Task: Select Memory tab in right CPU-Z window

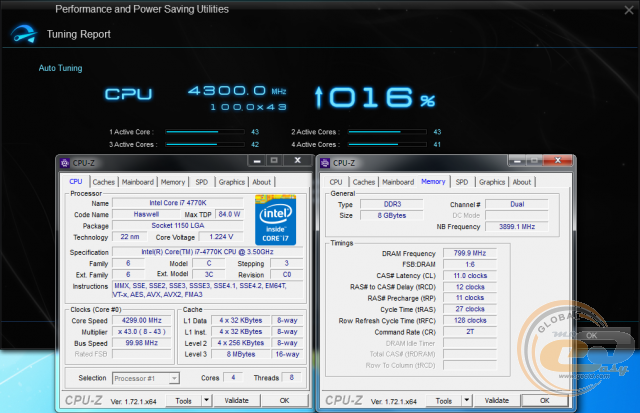Action: pos(433,182)
